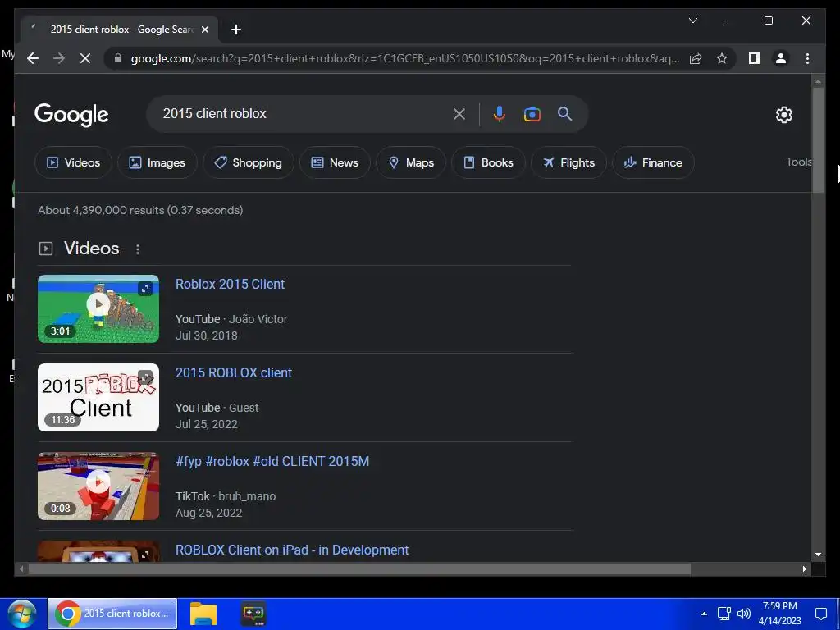Open the 7:59 PM clock calendar
The width and height of the screenshot is (840, 630).
pos(779,614)
